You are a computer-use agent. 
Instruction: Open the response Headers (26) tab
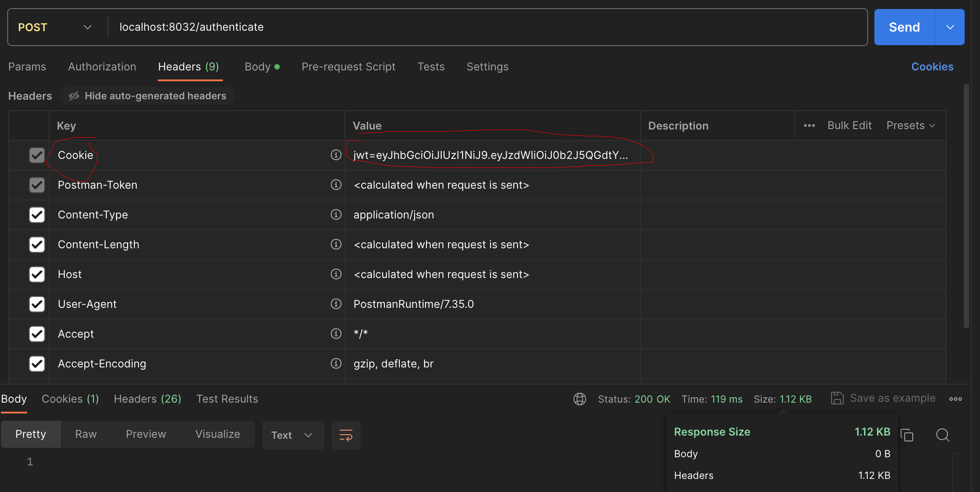148,399
